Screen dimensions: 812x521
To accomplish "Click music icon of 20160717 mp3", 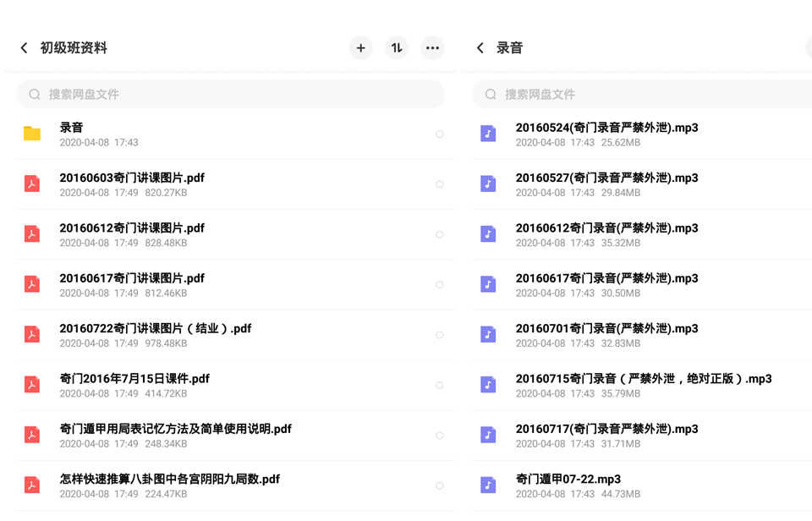I will (488, 435).
